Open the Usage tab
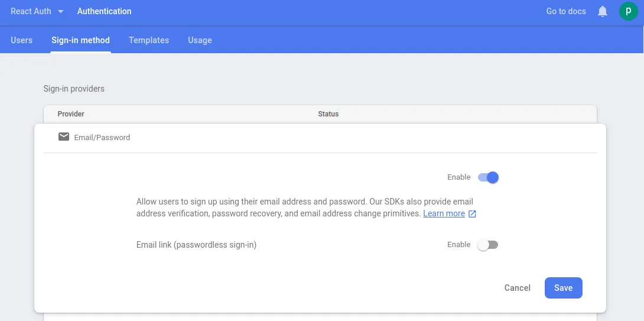Viewport: 644px width, 321px height. click(200, 40)
